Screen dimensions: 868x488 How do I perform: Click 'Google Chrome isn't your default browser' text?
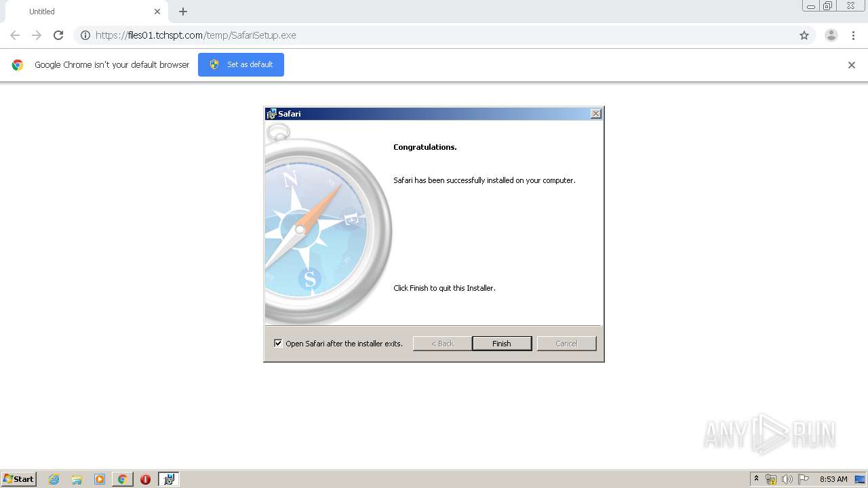pos(112,65)
